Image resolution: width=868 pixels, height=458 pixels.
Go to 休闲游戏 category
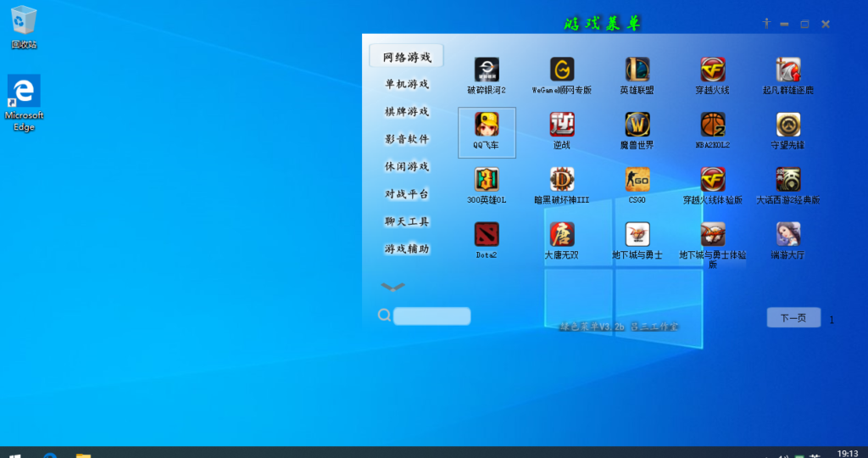tap(407, 167)
